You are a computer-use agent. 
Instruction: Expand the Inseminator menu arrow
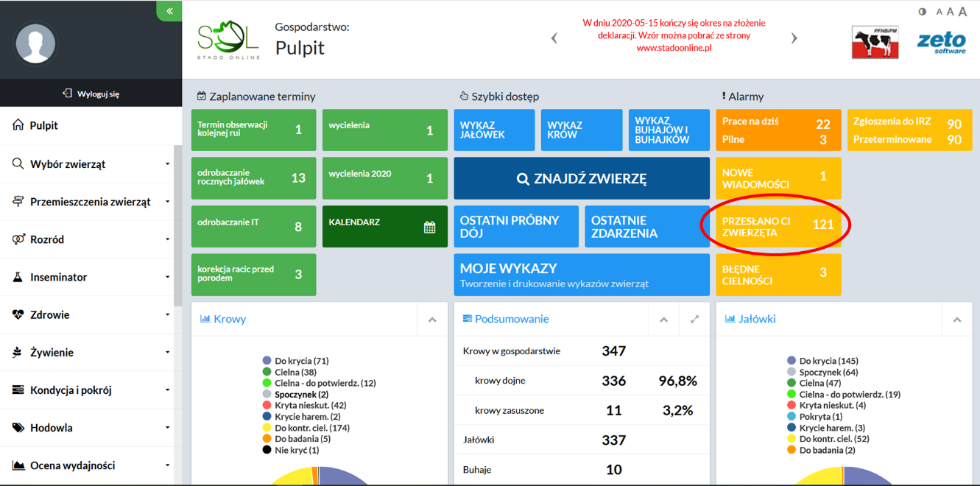[x=167, y=277]
